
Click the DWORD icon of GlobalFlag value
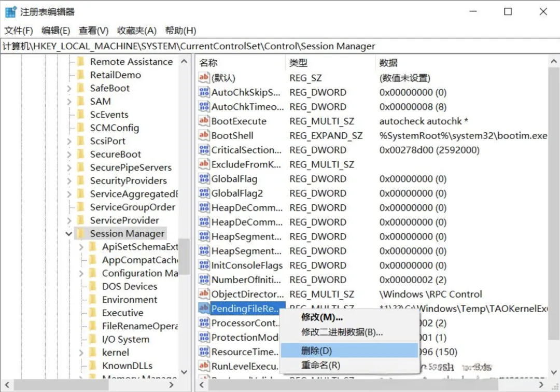[204, 178]
